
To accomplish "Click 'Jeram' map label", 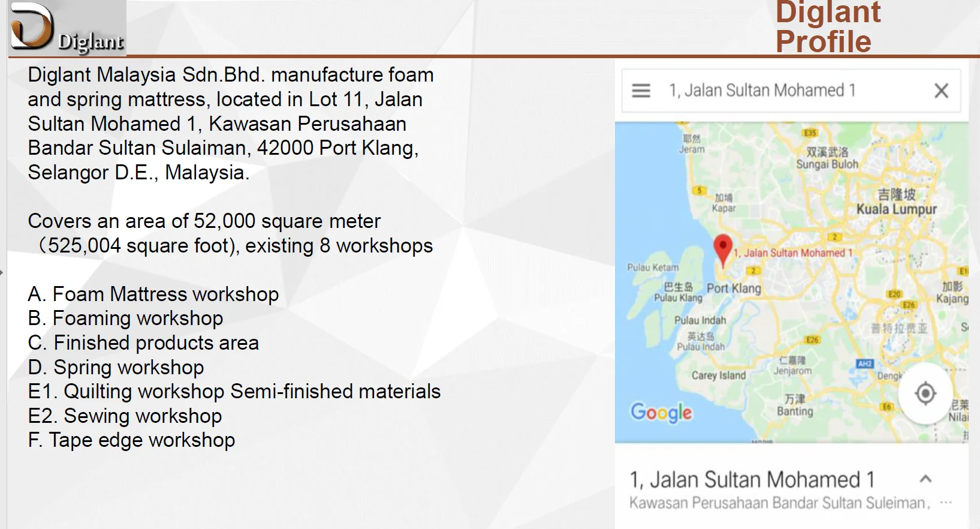I will 692,149.
